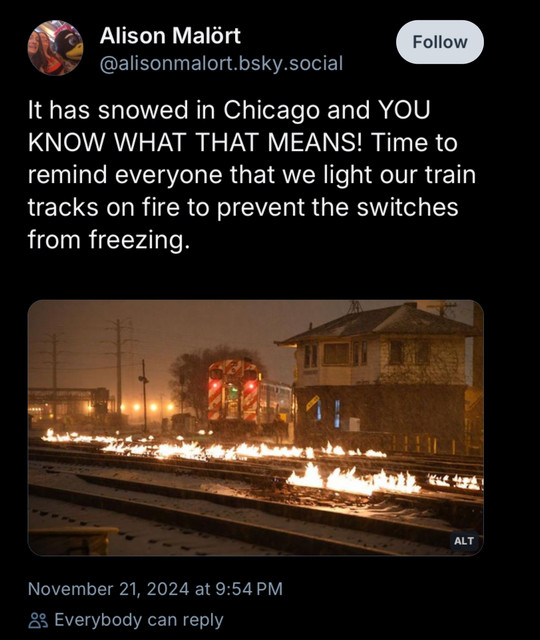Viewport: 540px width, 640px height.
Task: Open Alison Malört's profile avatar
Action: (x=55, y=48)
